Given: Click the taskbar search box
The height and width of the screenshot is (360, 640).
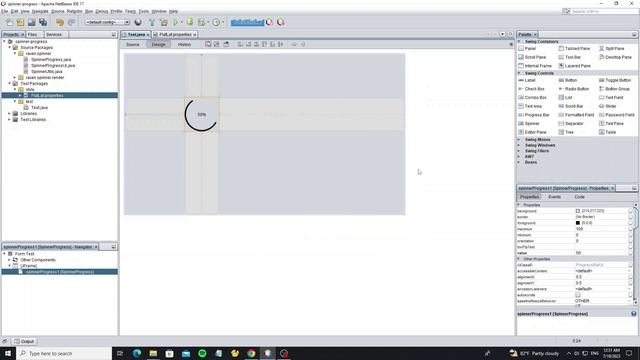Looking at the screenshot, I should pos(64,353).
